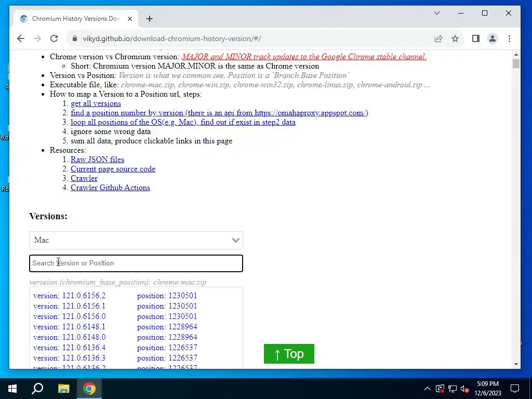
Task: Click the date 12/6/2023 in taskbar
Action: 487,393
